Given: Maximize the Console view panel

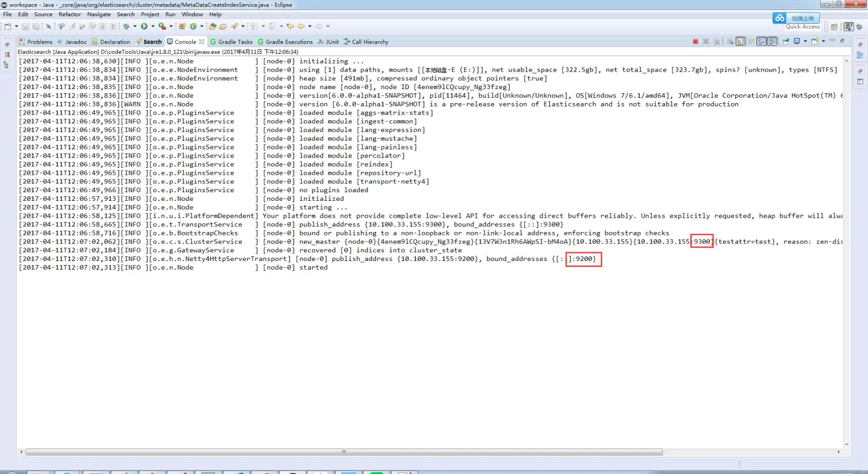Looking at the screenshot, I should [842, 41].
